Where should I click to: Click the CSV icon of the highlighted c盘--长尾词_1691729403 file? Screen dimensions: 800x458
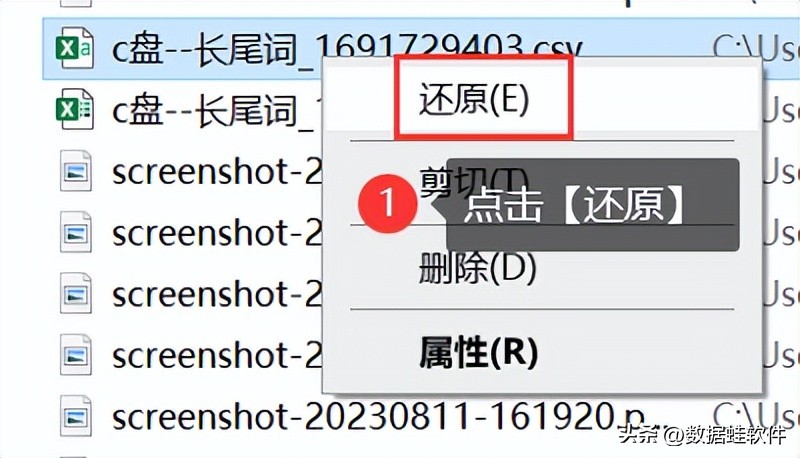pos(74,48)
